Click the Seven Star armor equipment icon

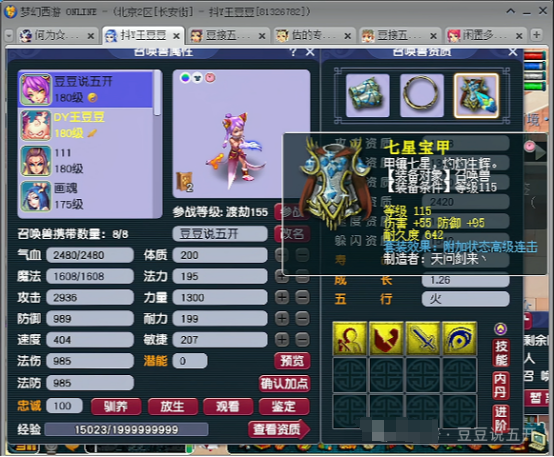click(x=476, y=95)
